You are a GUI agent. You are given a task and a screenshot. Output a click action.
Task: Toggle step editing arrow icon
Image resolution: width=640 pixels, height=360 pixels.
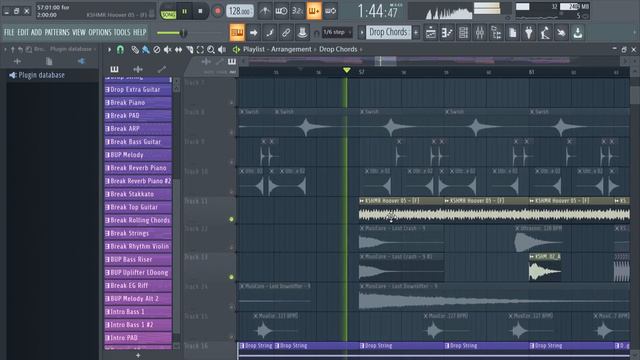click(253, 32)
